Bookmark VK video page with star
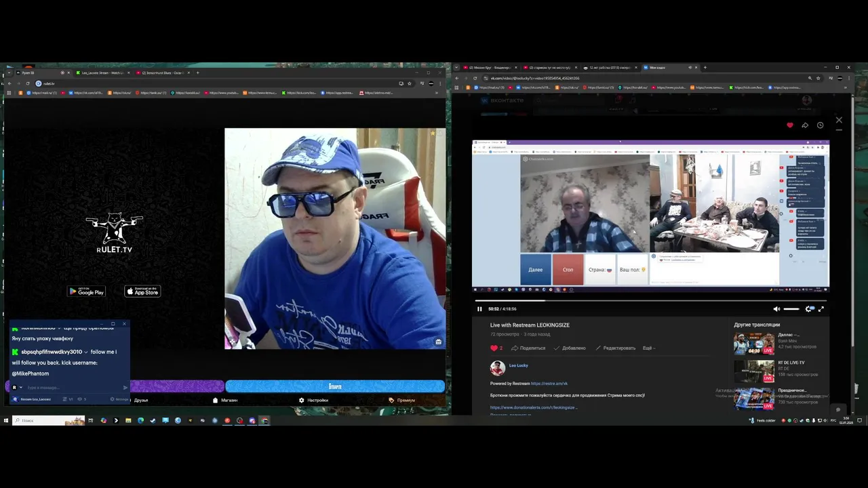 click(x=819, y=78)
